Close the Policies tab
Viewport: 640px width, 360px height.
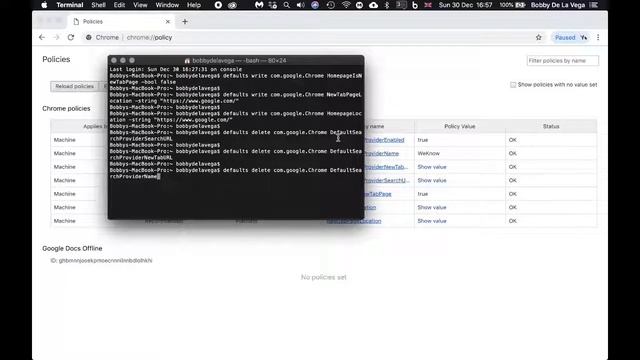coord(168,22)
